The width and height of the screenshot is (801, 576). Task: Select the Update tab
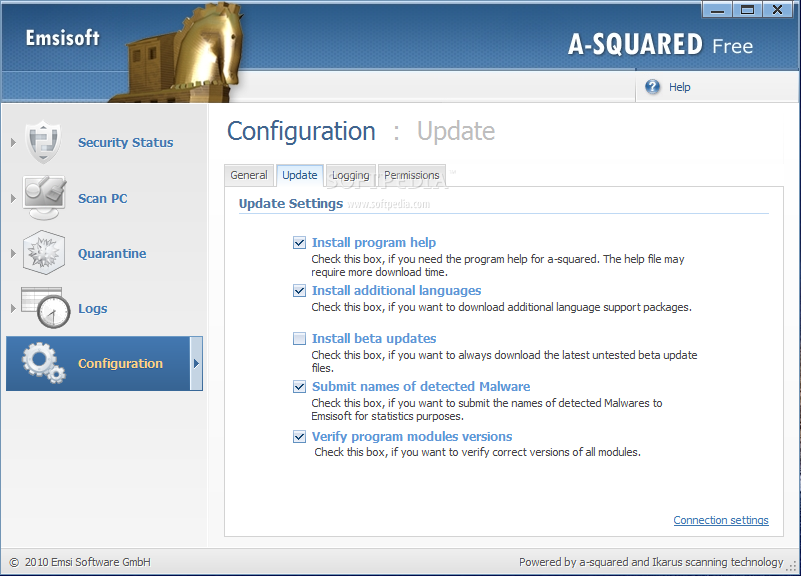(x=300, y=175)
